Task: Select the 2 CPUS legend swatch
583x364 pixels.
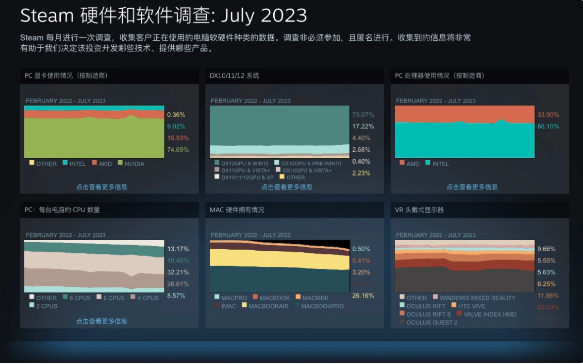Action: [x=32, y=305]
